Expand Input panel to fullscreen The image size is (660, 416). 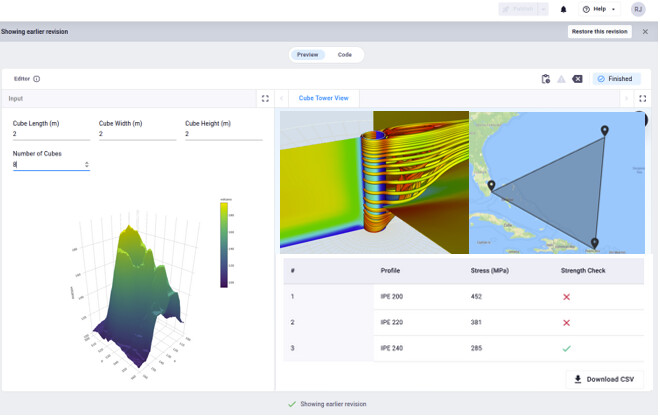click(265, 99)
